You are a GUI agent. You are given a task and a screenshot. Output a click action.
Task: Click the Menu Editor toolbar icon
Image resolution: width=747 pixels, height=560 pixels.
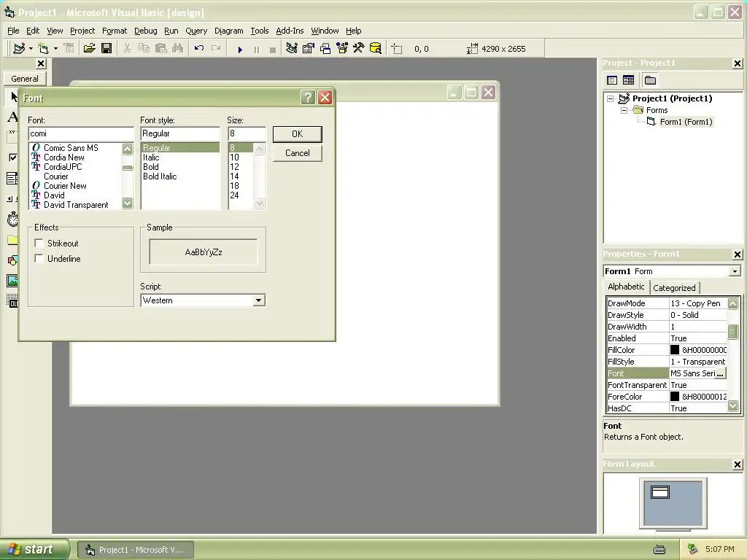click(69, 48)
